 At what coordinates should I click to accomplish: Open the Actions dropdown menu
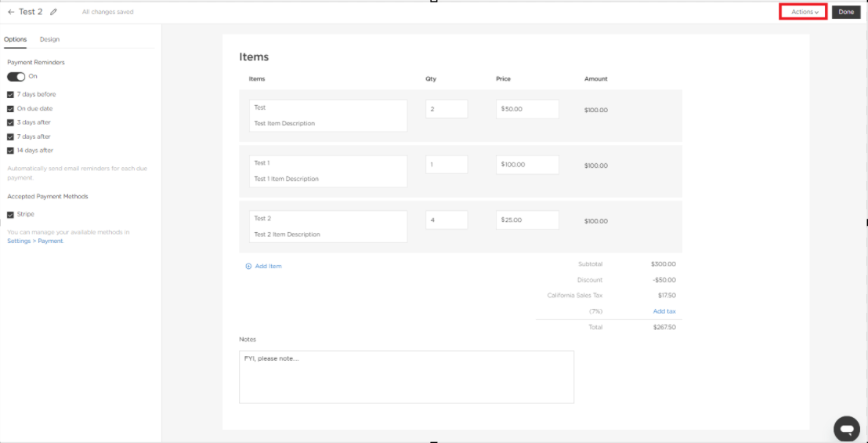tap(804, 12)
